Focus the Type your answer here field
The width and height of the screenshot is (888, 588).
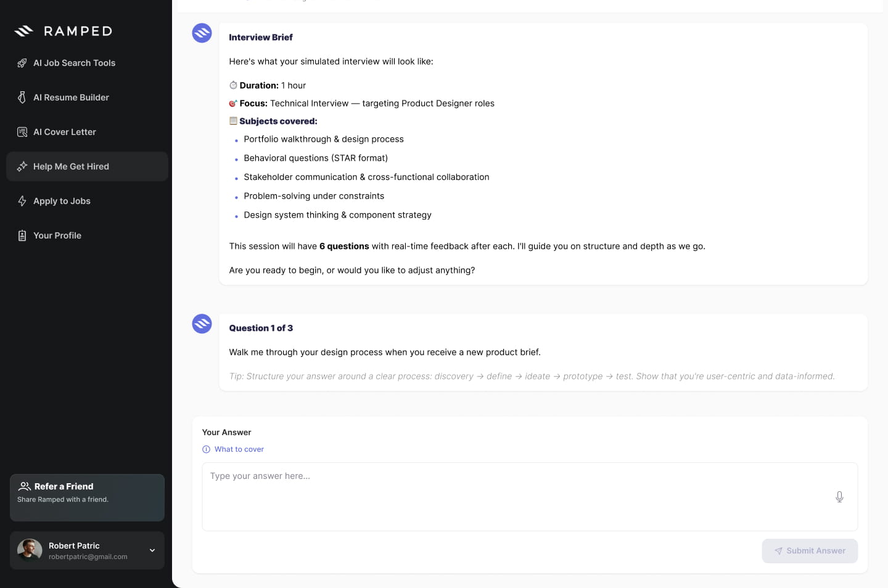530,497
